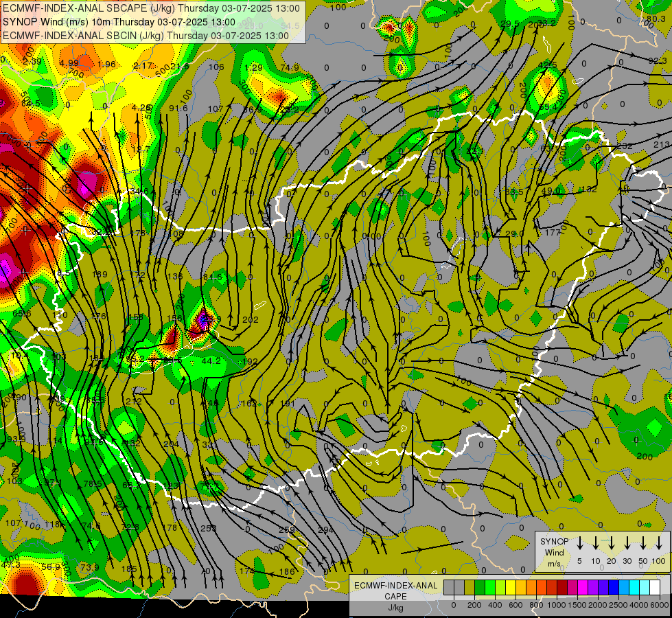Click the map value 33.5
This screenshot has width=672, height=618.
point(514,192)
